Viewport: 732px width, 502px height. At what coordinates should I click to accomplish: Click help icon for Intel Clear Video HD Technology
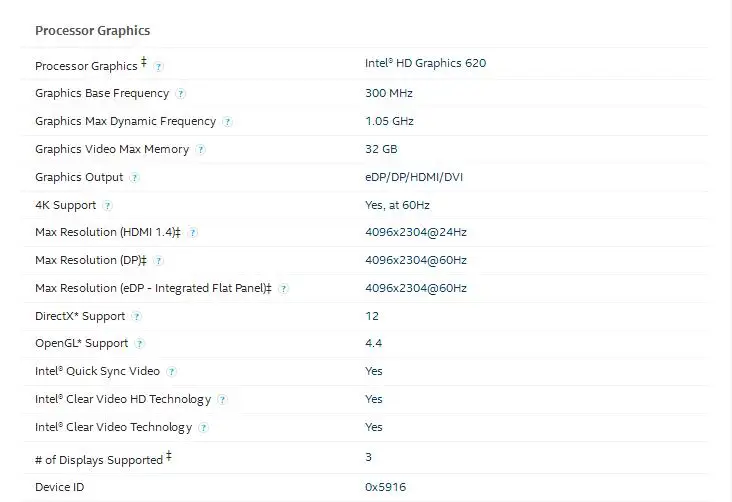[222, 400]
